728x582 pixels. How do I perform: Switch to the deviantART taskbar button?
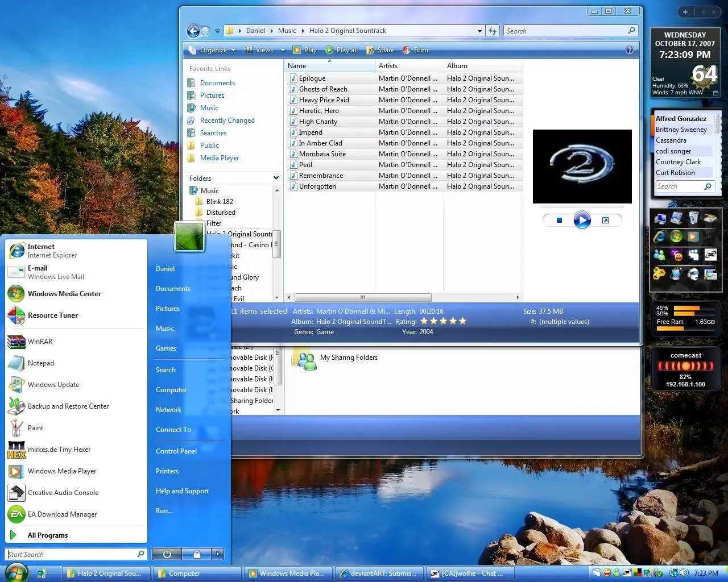coord(380,573)
